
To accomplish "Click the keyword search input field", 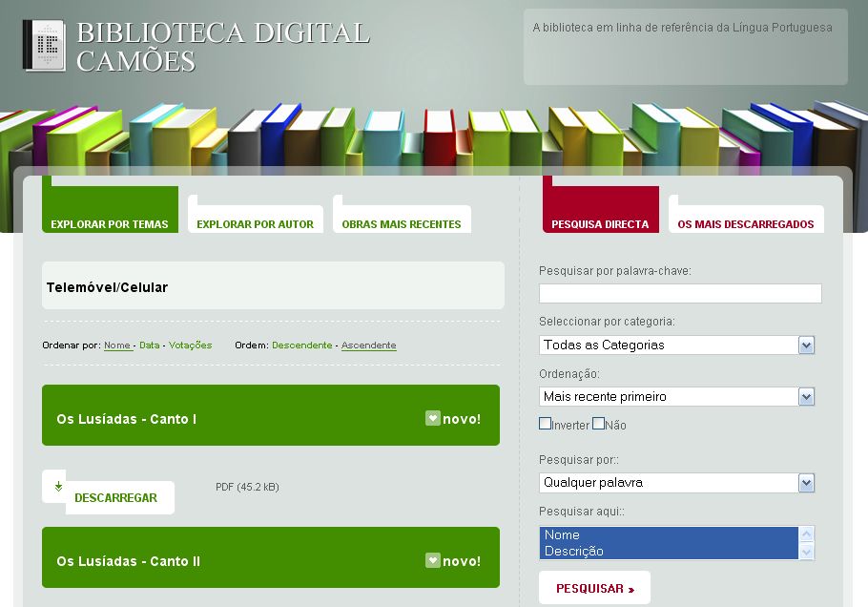I will (x=679, y=293).
